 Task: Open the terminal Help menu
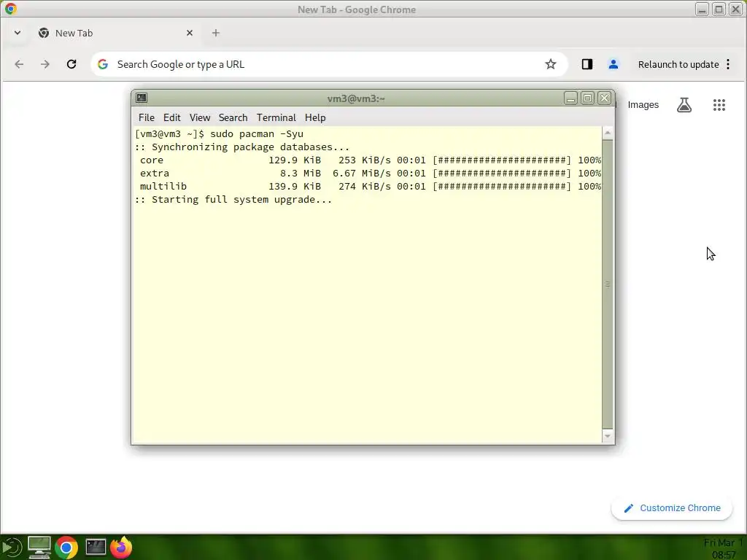315,117
